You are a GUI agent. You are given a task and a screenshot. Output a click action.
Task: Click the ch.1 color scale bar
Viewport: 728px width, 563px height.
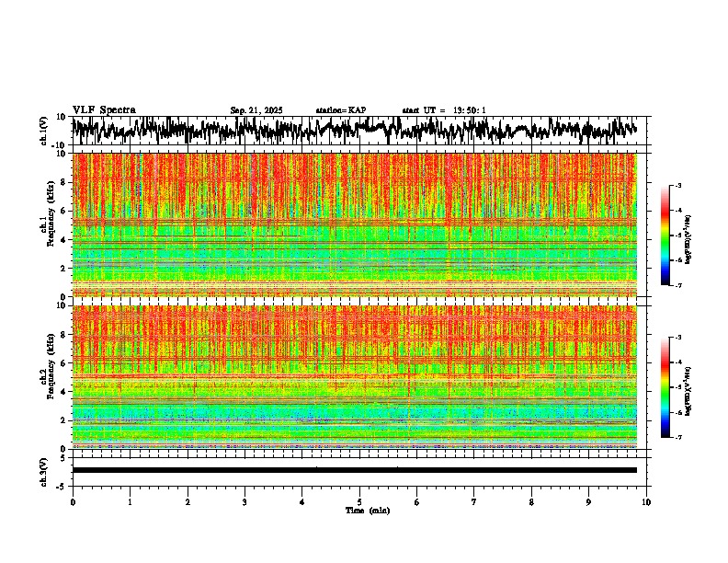[665, 236]
